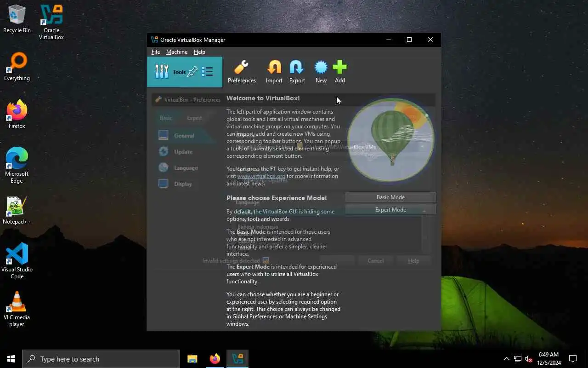Click the taskbar search box
This screenshot has height=368, width=588.
click(x=101, y=359)
